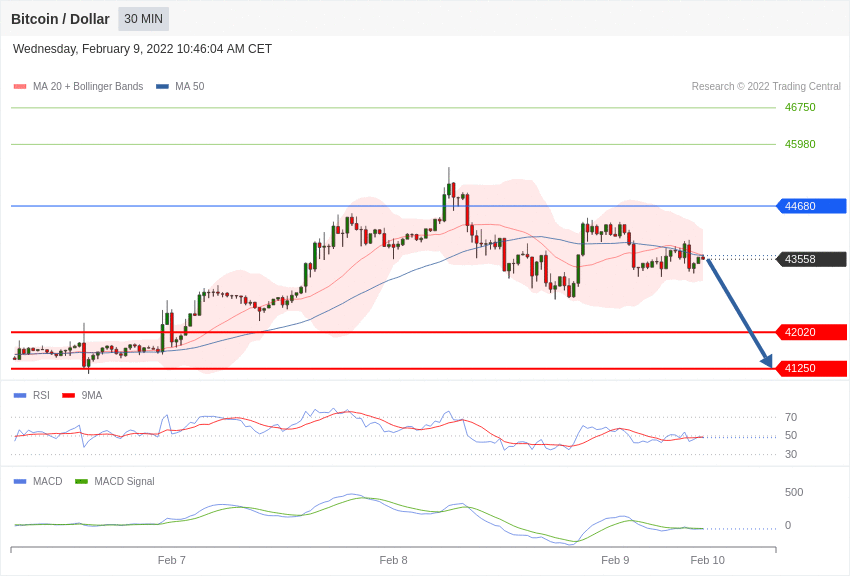850x576 pixels.
Task: Click the Feb 9 date label
Action: click(615, 560)
